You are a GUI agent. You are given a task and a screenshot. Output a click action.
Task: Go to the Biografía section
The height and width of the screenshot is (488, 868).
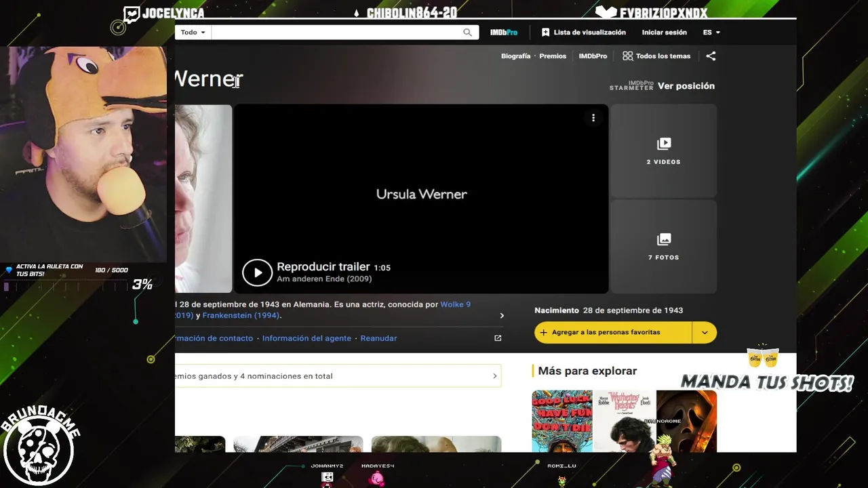[x=516, y=56]
